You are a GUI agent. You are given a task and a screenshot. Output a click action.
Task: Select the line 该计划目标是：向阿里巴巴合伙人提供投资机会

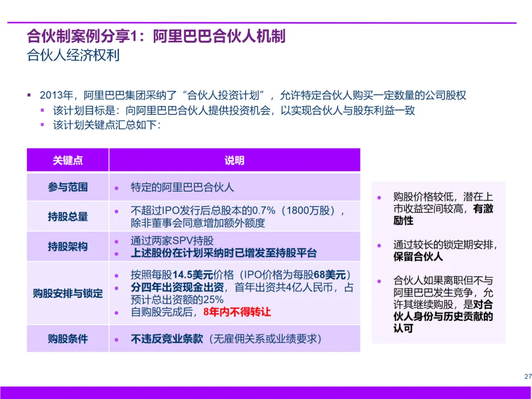pyautogui.click(x=234, y=110)
